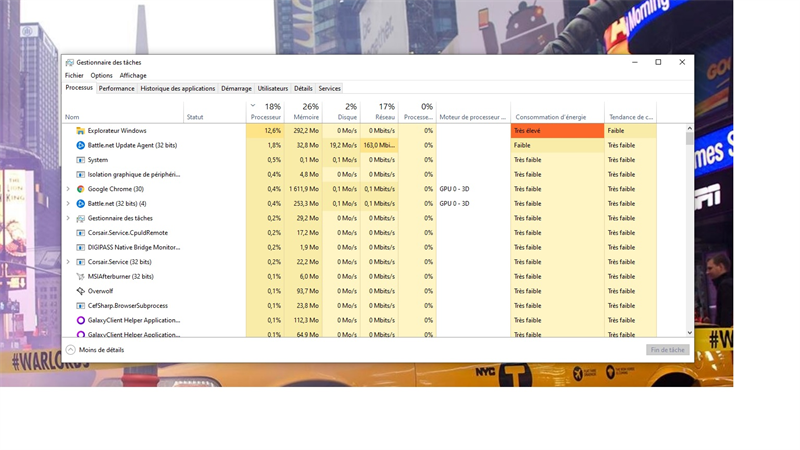The image size is (800, 450).
Task: Click the Isolation graphique process icon
Action: click(80, 174)
